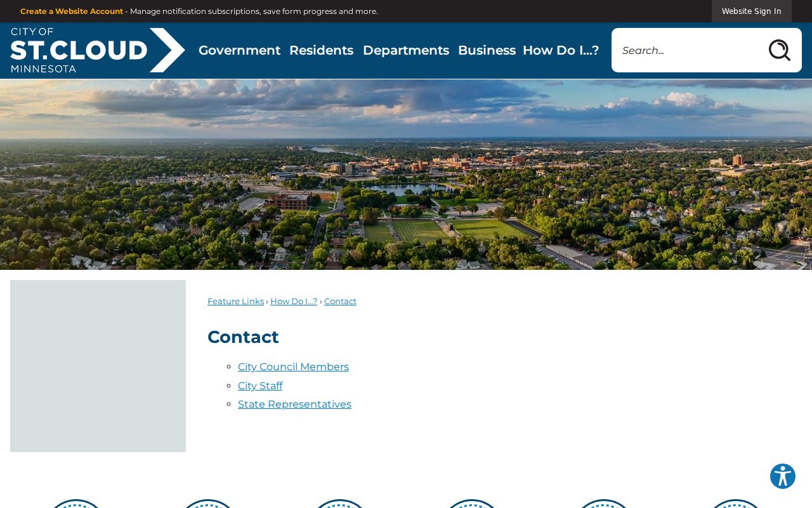Open the How Do I...? menu

point(561,50)
